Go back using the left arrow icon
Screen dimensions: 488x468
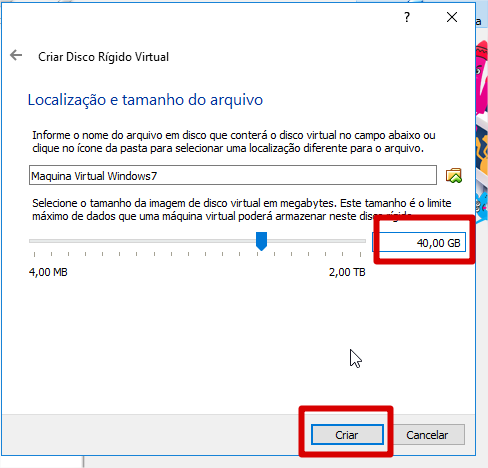pos(16,55)
